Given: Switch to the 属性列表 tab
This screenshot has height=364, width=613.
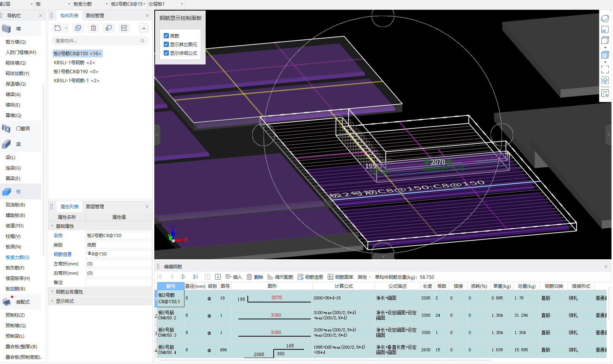Looking at the screenshot, I should 69,207.
